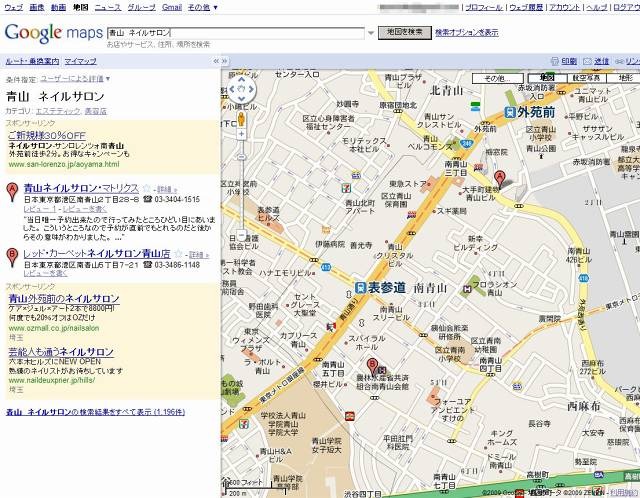Click the print icon 印刷
Image resolution: width=640 pixels, height=498 pixels.
[554, 61]
